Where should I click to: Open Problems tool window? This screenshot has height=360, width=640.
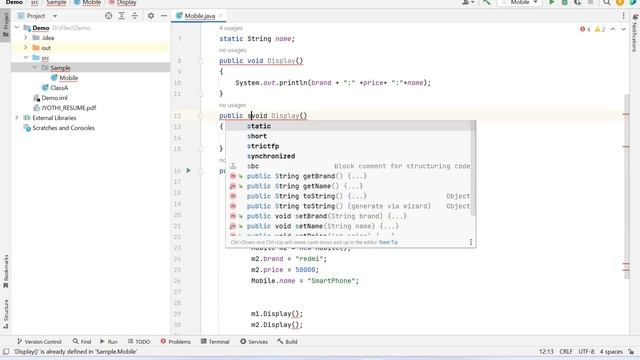coord(176,342)
